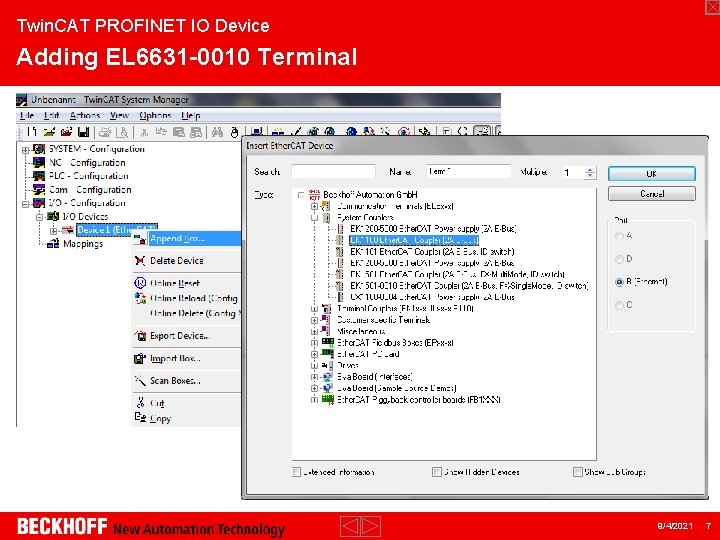Expand the Device 1 (EtherCAT) node
Screen dimensions: 720x540
[x=53, y=230]
